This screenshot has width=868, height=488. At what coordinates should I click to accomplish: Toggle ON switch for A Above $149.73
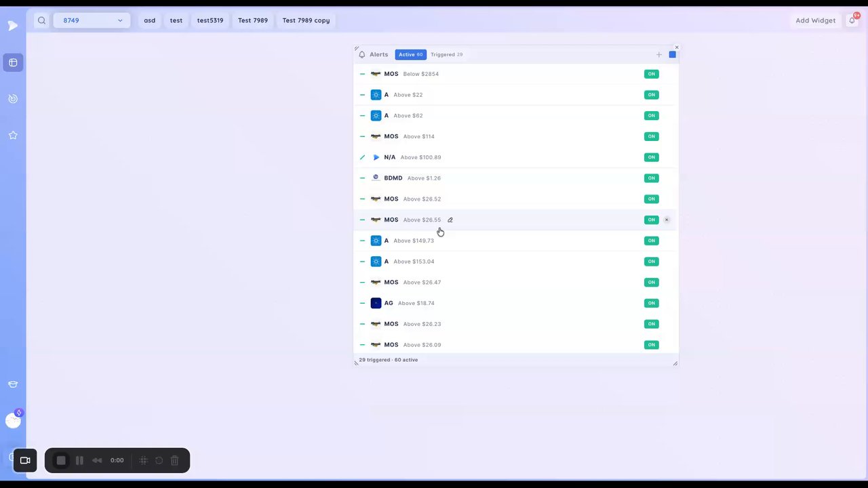pyautogui.click(x=651, y=241)
